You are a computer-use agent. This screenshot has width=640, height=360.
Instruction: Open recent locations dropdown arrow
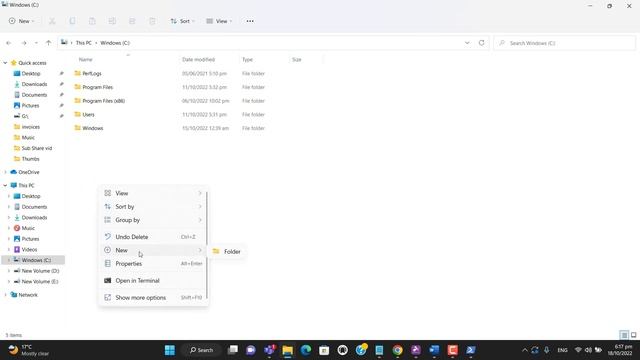[x=36, y=43]
